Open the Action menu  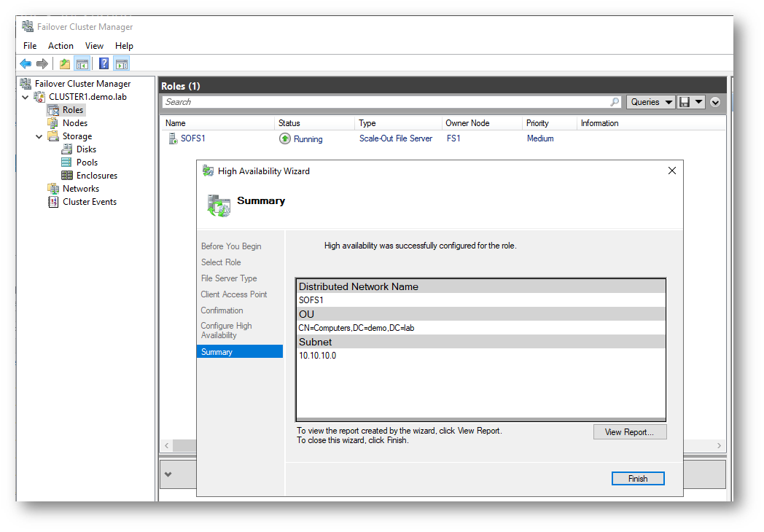pyautogui.click(x=61, y=46)
